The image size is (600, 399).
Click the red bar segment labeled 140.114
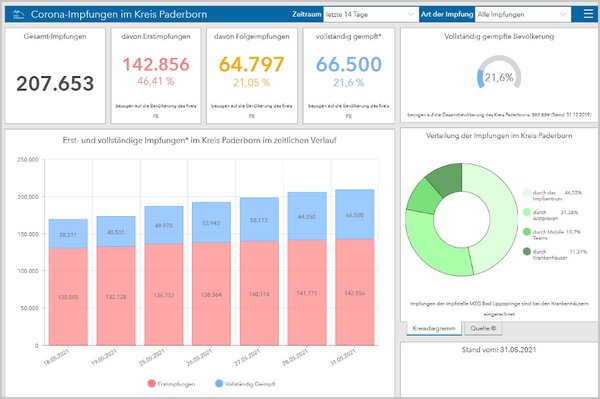point(259,293)
